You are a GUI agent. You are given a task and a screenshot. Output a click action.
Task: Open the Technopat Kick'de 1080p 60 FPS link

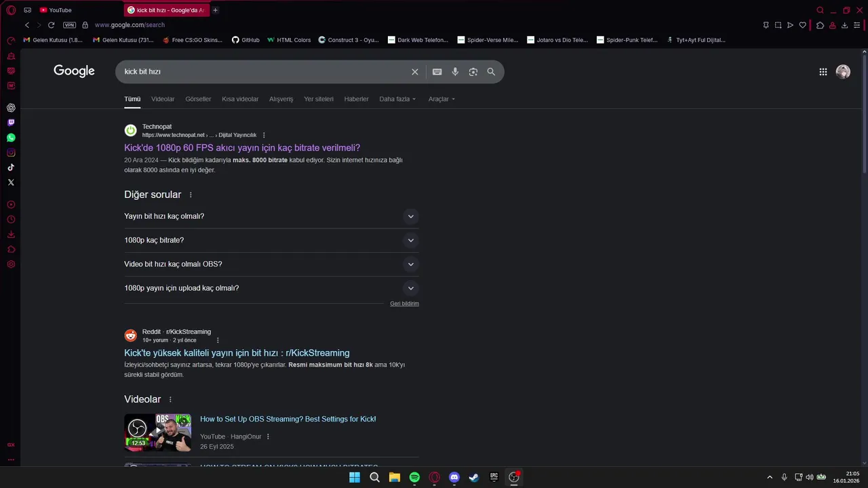click(242, 148)
